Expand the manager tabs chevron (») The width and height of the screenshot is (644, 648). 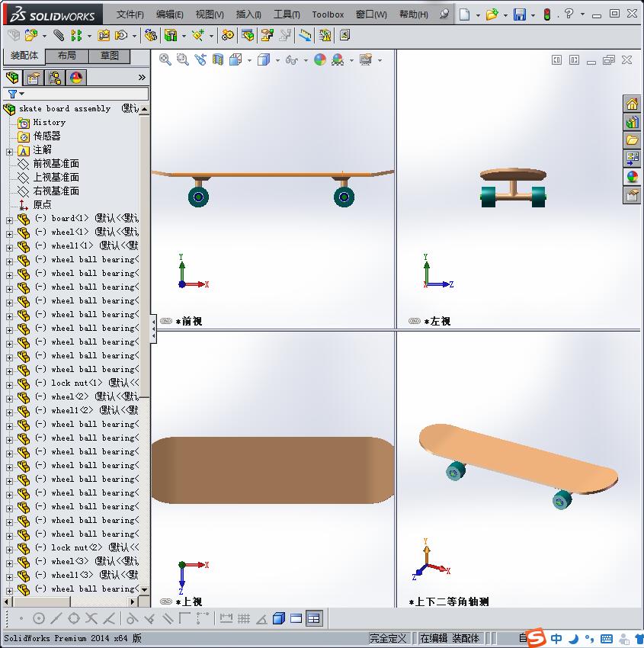click(142, 77)
